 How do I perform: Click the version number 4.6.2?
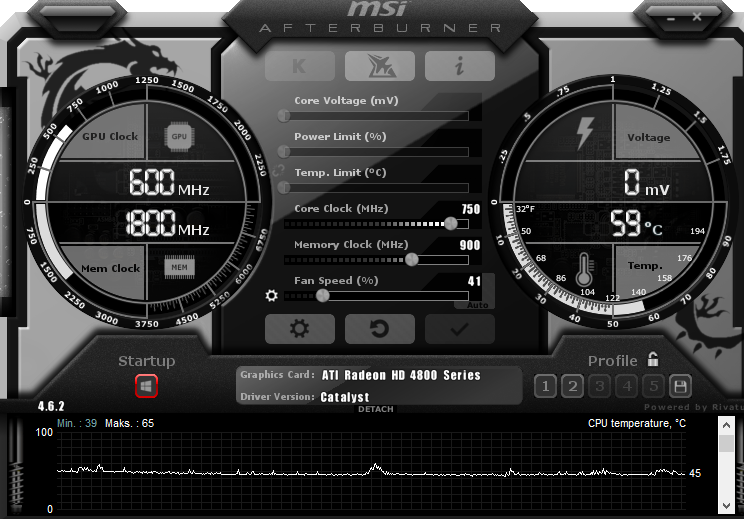51,406
